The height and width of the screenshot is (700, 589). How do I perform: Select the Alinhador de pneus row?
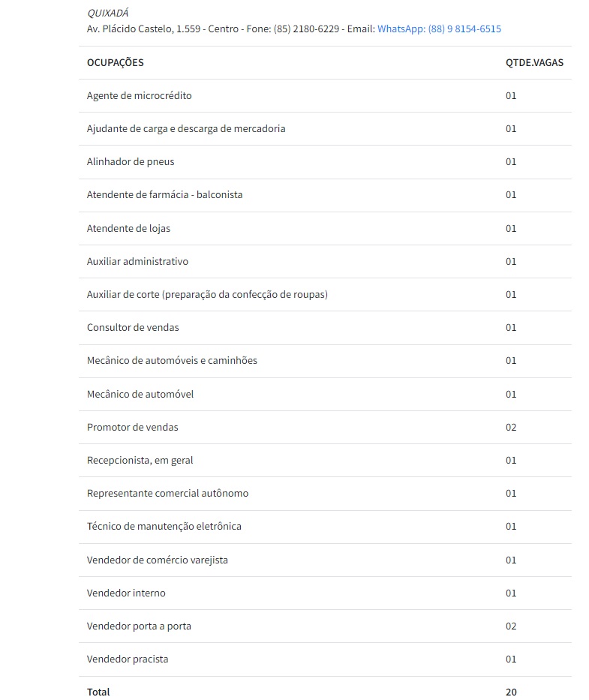(x=131, y=162)
